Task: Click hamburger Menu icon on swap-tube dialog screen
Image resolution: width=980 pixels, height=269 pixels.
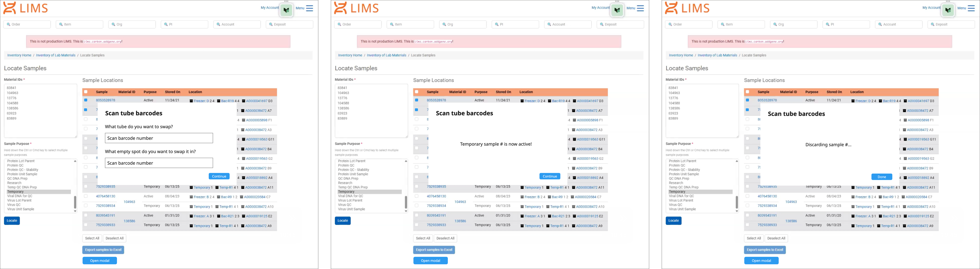Action: click(309, 8)
